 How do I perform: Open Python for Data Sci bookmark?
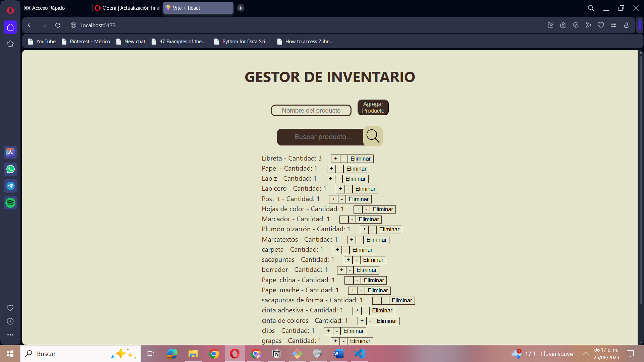point(241,42)
